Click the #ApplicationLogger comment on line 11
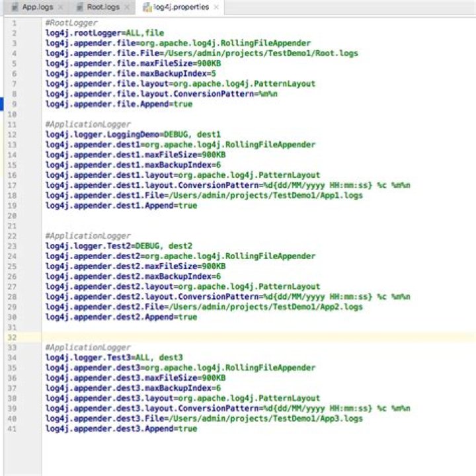The image size is (476, 476). click(x=88, y=124)
